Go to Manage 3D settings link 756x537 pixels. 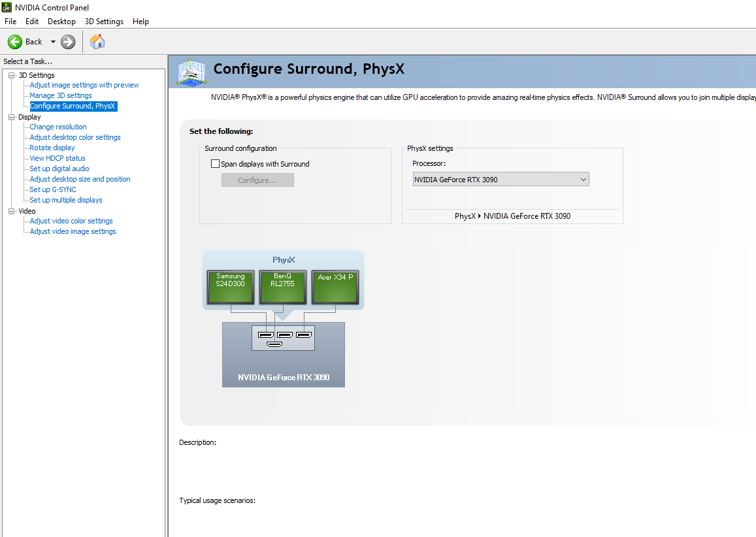61,95
